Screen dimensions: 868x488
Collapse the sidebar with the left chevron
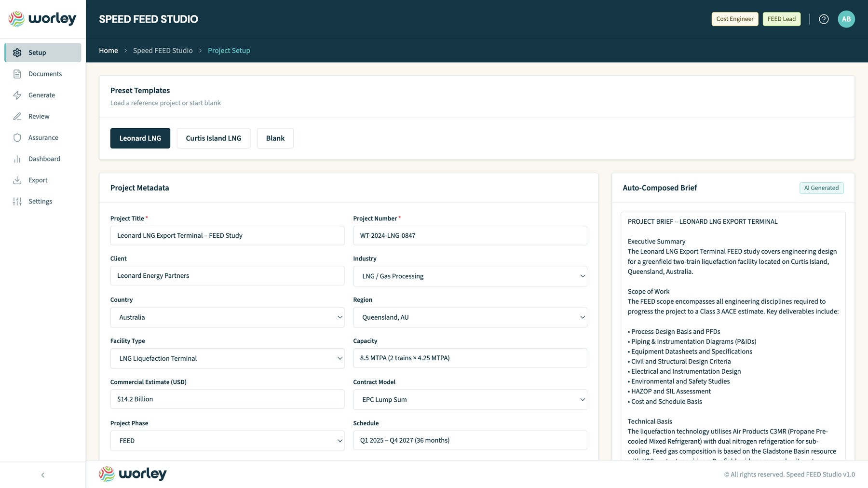point(43,475)
